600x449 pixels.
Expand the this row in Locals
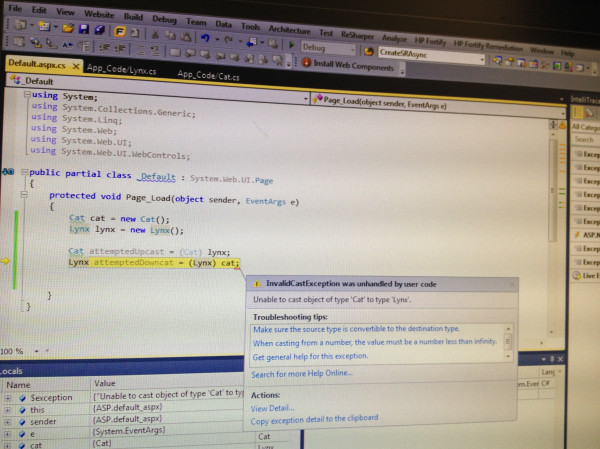click(x=8, y=410)
